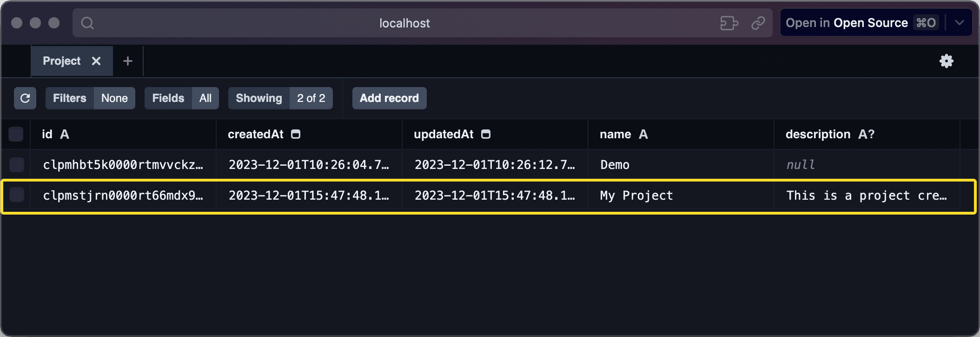Click the localhost address field

pos(404,23)
